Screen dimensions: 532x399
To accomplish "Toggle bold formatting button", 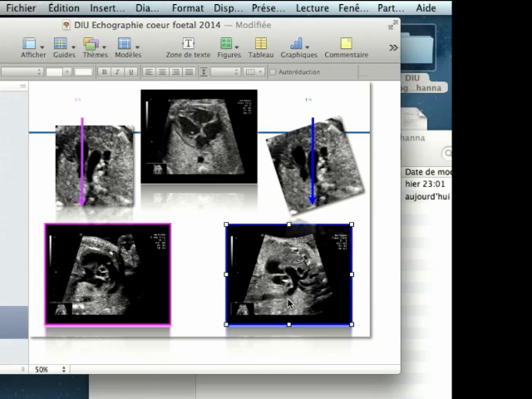I will [104, 72].
